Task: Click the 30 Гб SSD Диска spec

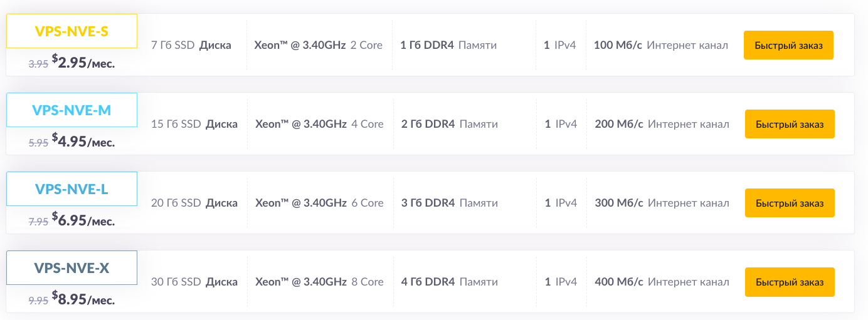Action: click(194, 282)
